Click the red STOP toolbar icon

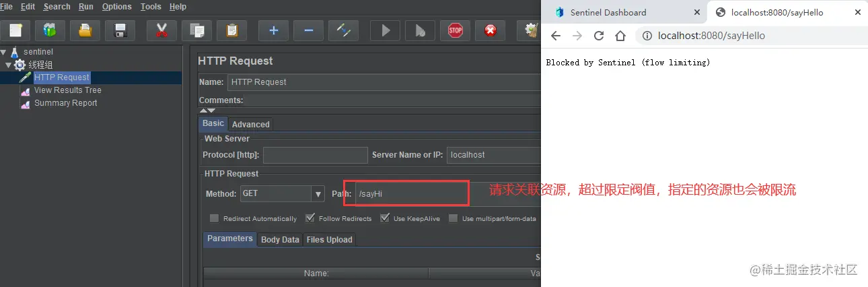tap(456, 30)
